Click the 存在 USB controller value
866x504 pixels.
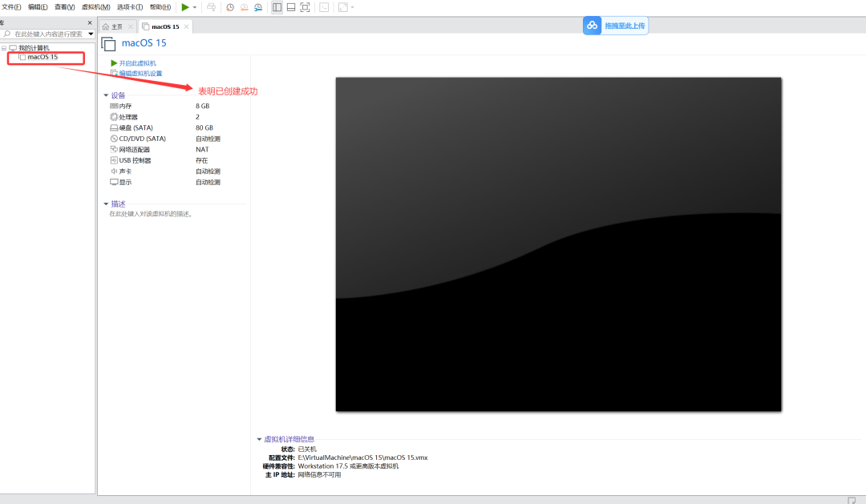[x=201, y=160]
